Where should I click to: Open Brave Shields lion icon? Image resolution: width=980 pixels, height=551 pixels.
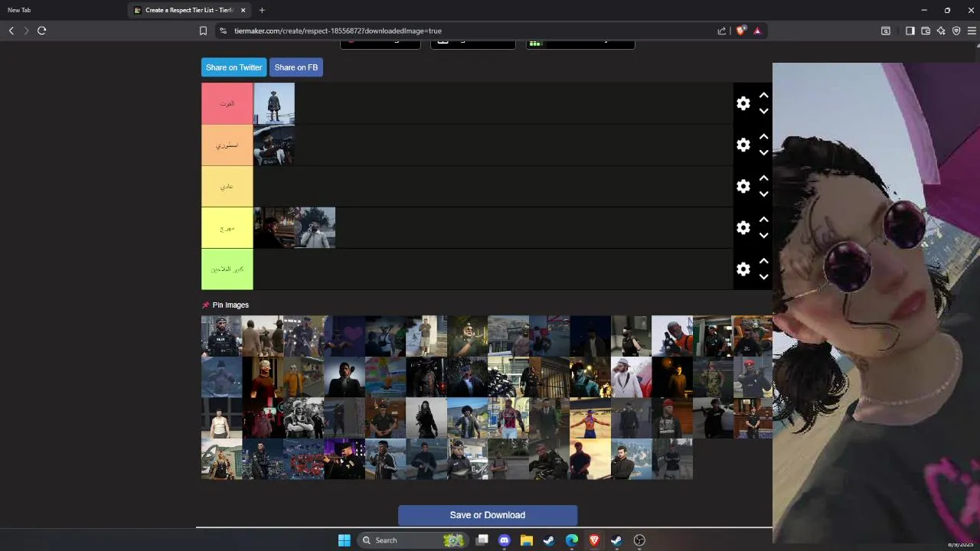pyautogui.click(x=740, y=31)
